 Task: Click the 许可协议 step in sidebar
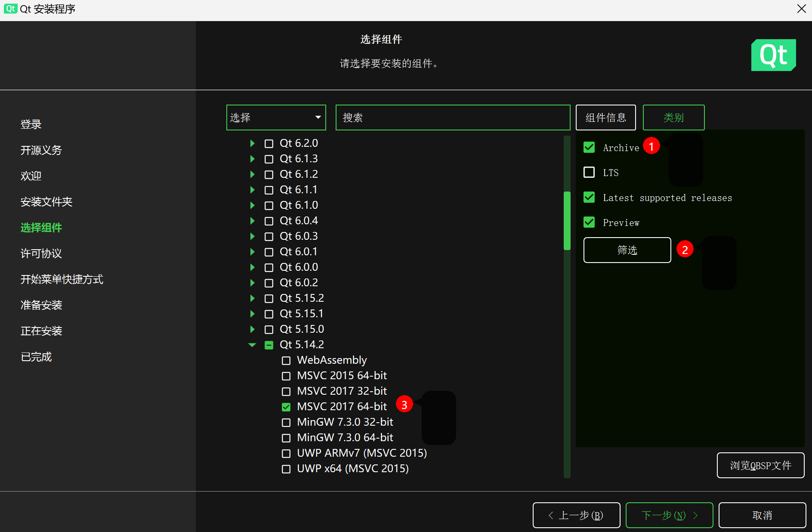(x=41, y=254)
